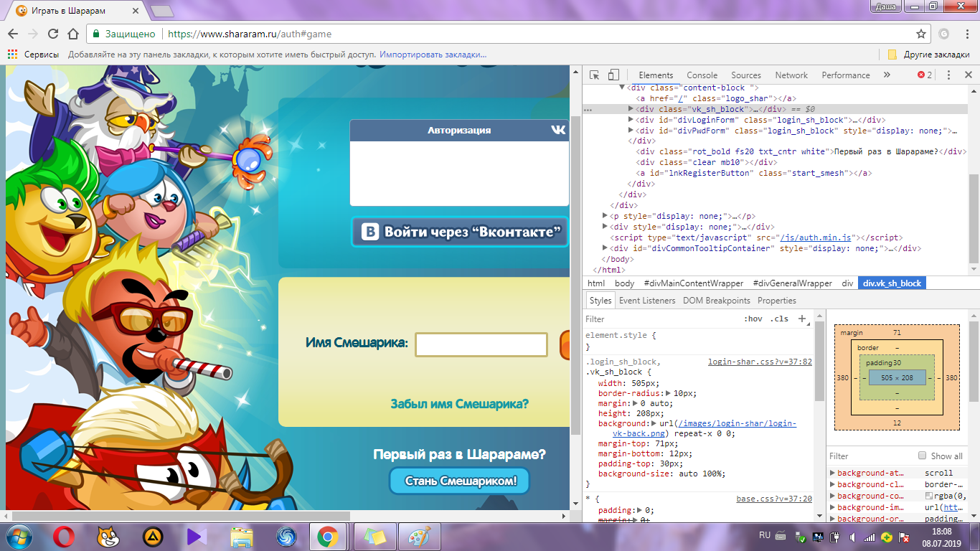Open Opera from the taskbar
This screenshot has height=551, width=980.
point(65,536)
